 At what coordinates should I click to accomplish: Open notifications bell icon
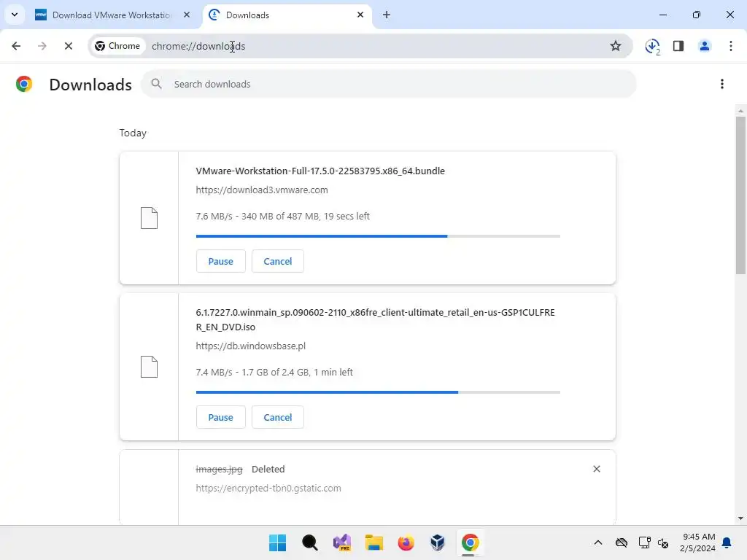coord(727,542)
